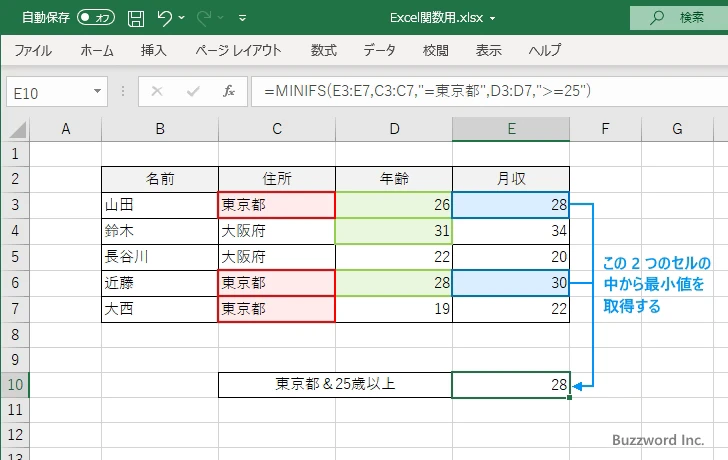Select the cell containing 近藤
The image size is (728, 460).
coord(160,283)
